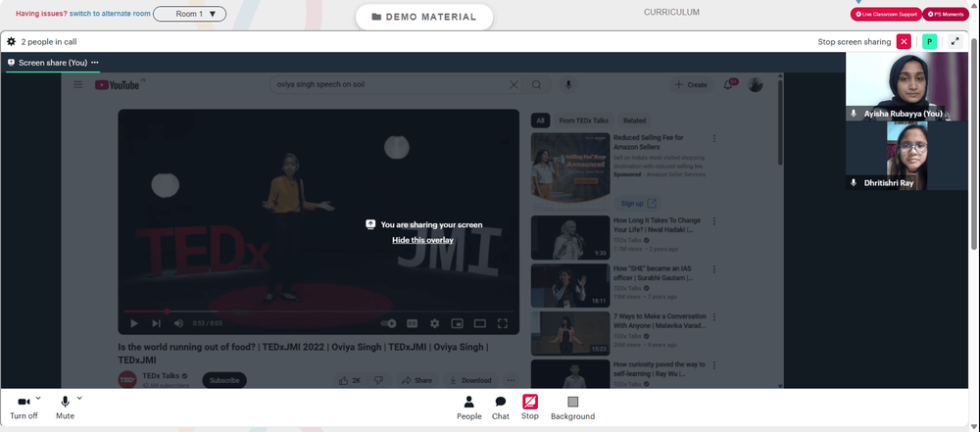Open Surabhi Gautam IAS officer video thumbnail
980x432 pixels.
tap(570, 286)
